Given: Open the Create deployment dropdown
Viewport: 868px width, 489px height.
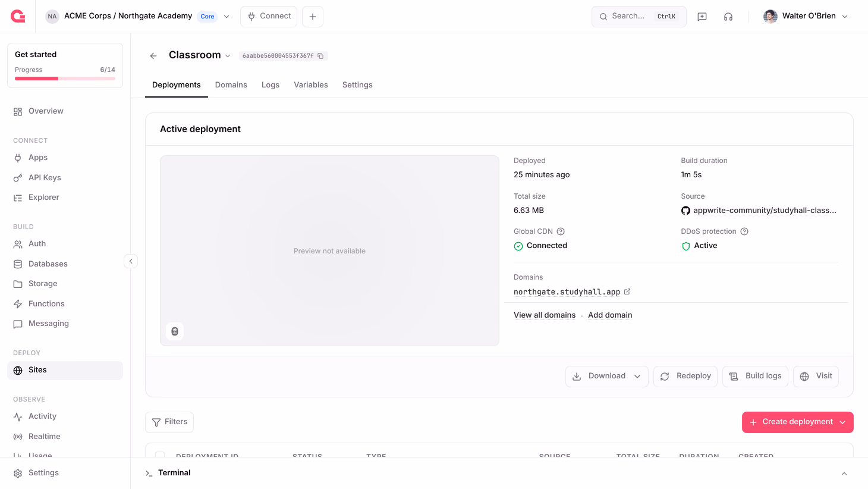Looking at the screenshot, I should 842,422.
